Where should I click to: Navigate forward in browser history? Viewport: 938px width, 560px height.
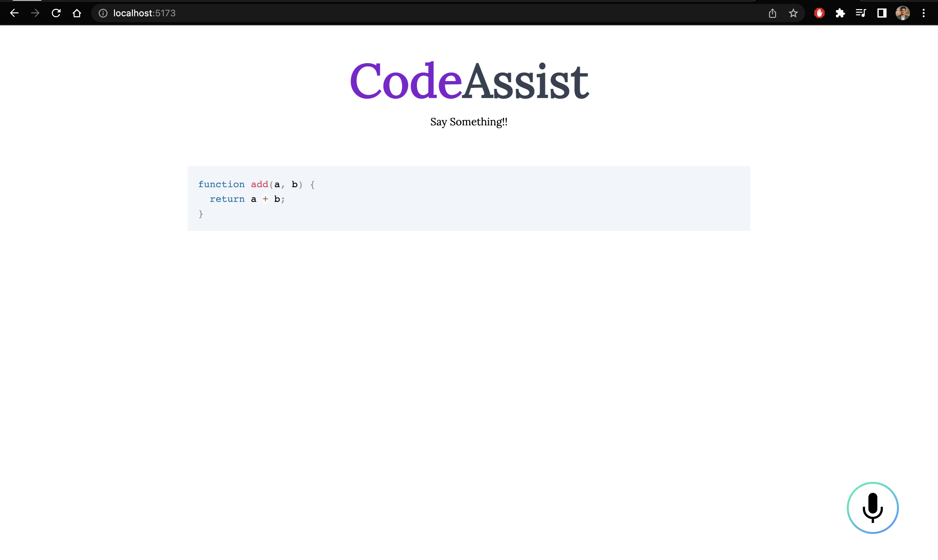coord(35,13)
